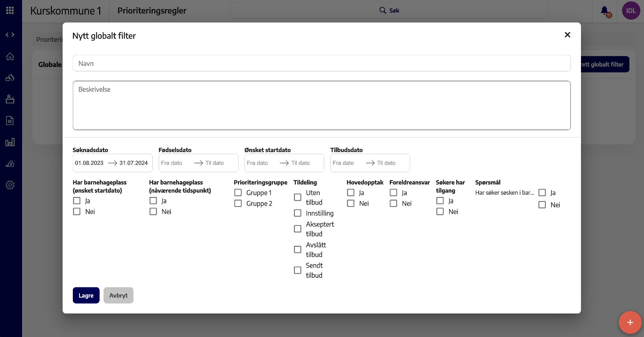The image size is (644, 337).
Task: Check Ja under Hovedopptak
Action: pyautogui.click(x=351, y=193)
